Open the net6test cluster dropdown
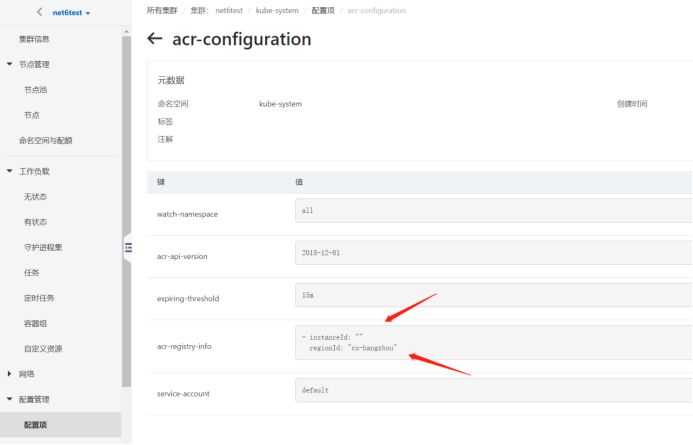Screen dimensions: 693x445 coord(72,13)
